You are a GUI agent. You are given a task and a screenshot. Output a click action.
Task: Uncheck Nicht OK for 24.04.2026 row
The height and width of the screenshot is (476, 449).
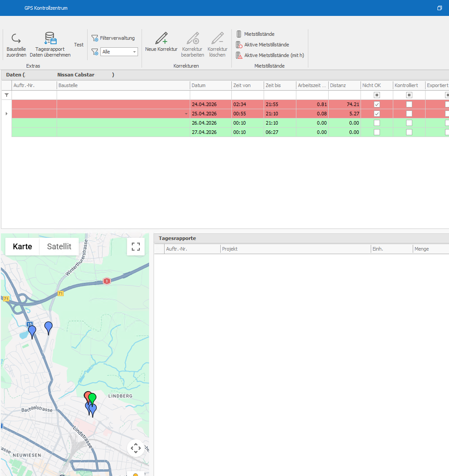[x=377, y=104]
